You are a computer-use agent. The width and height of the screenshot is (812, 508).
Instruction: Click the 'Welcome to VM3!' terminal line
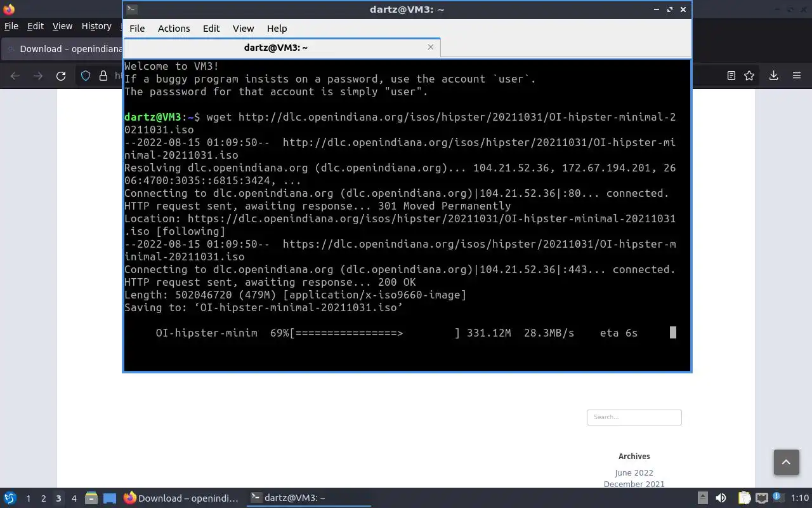(172, 66)
